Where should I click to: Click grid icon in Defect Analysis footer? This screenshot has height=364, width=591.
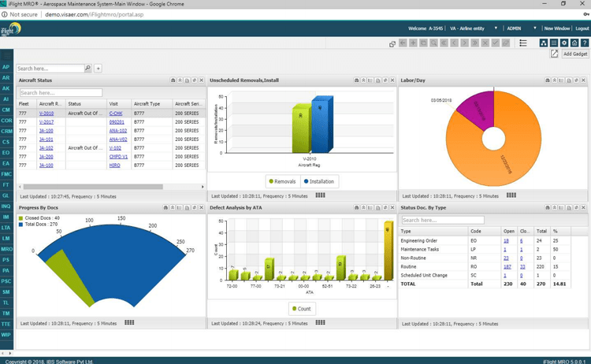click(x=321, y=322)
